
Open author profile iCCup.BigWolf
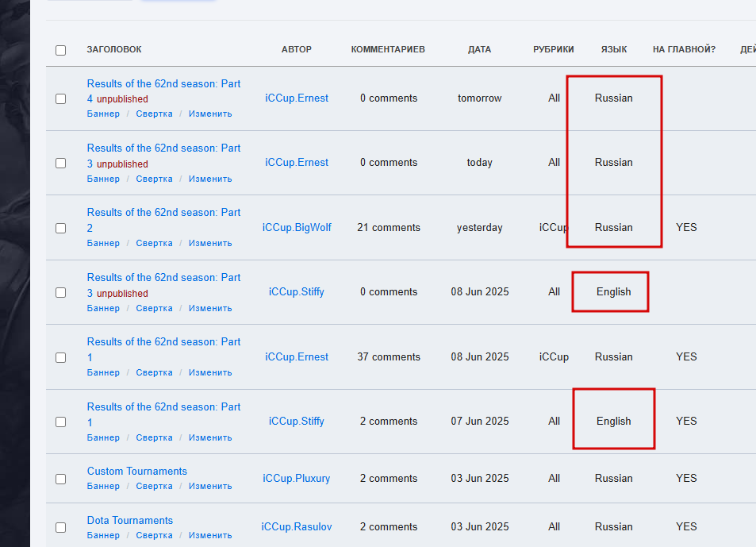297,227
